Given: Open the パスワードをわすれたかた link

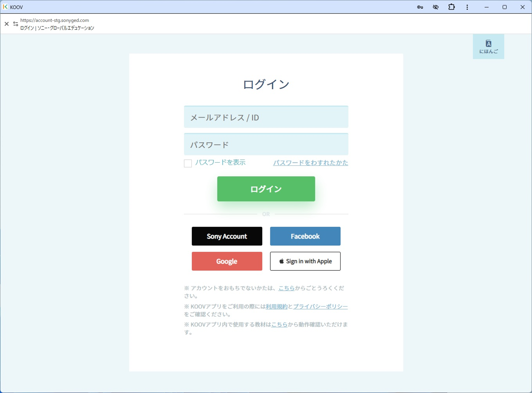Looking at the screenshot, I should 310,163.
